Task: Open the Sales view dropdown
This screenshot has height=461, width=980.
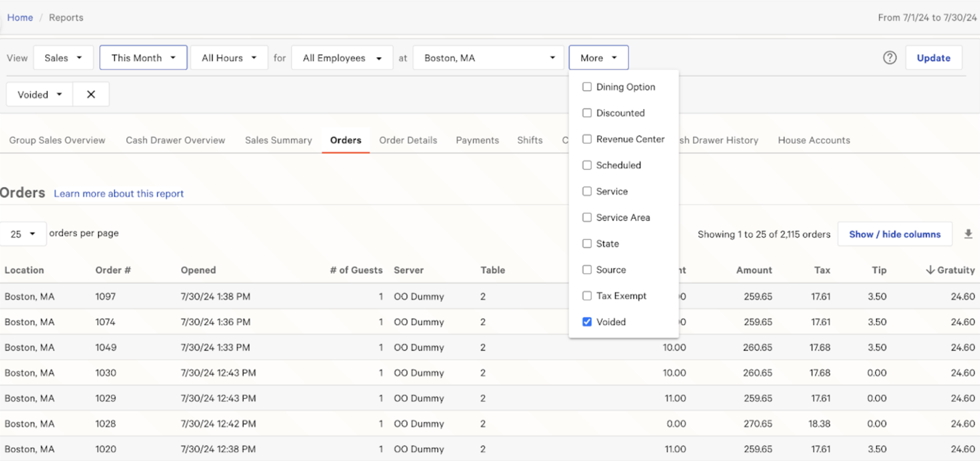Action: [63, 58]
